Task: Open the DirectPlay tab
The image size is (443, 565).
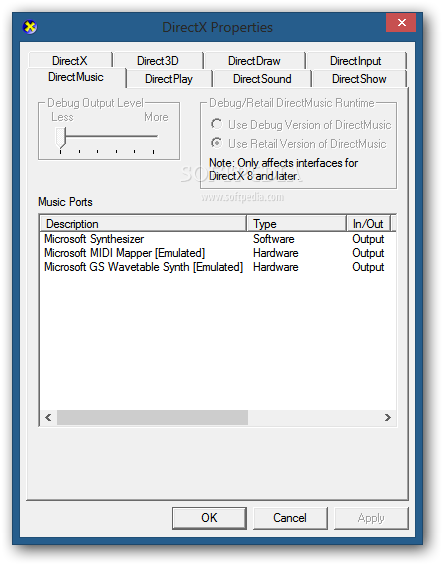Action: (x=169, y=79)
